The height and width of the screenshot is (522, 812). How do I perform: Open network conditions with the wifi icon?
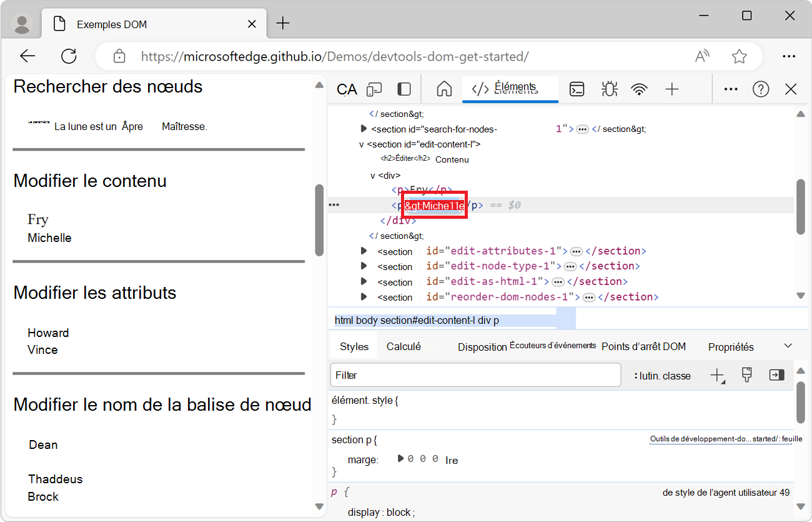coord(639,89)
